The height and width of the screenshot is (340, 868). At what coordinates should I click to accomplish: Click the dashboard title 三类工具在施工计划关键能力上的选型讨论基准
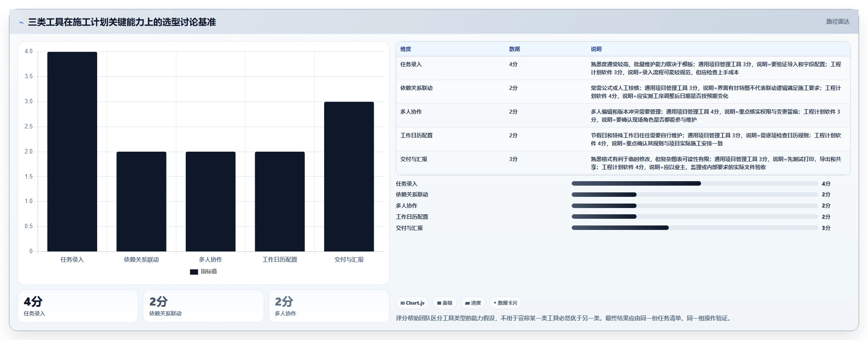point(122,22)
